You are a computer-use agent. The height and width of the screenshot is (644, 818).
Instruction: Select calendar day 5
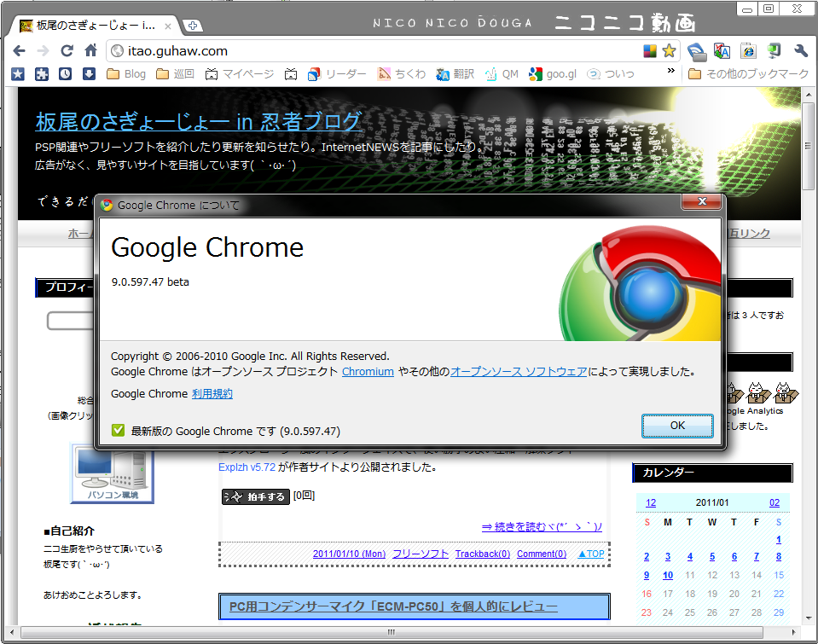click(712, 557)
